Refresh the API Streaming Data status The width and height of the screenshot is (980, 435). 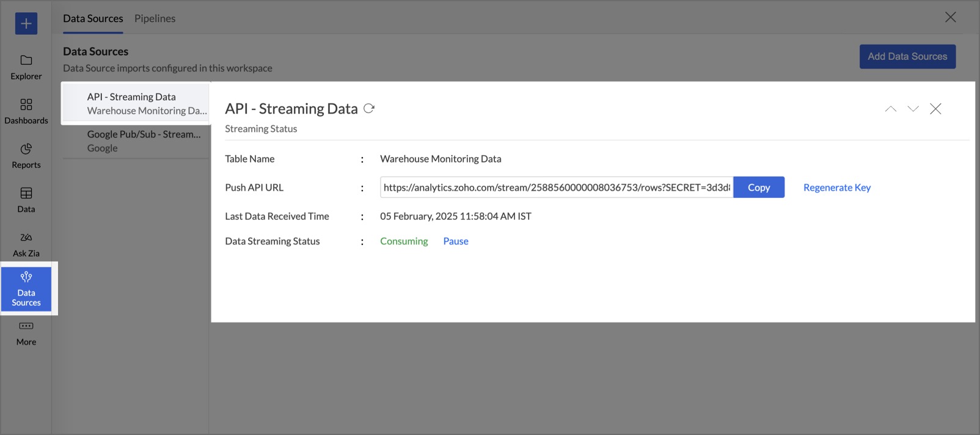coord(368,108)
